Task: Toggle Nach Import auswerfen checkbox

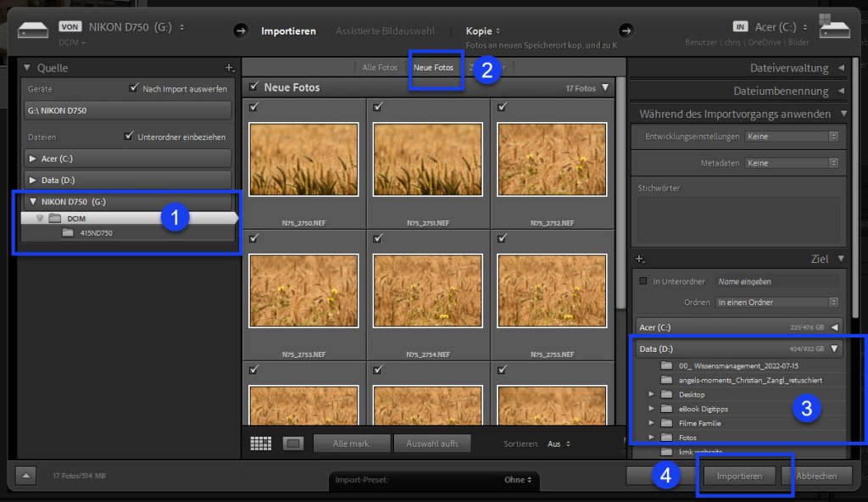Action: [x=133, y=87]
